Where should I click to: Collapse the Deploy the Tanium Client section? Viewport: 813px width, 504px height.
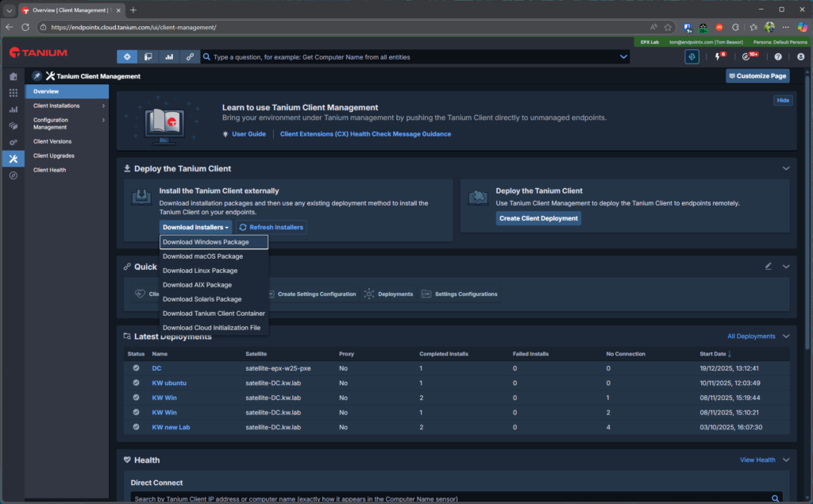pos(786,168)
